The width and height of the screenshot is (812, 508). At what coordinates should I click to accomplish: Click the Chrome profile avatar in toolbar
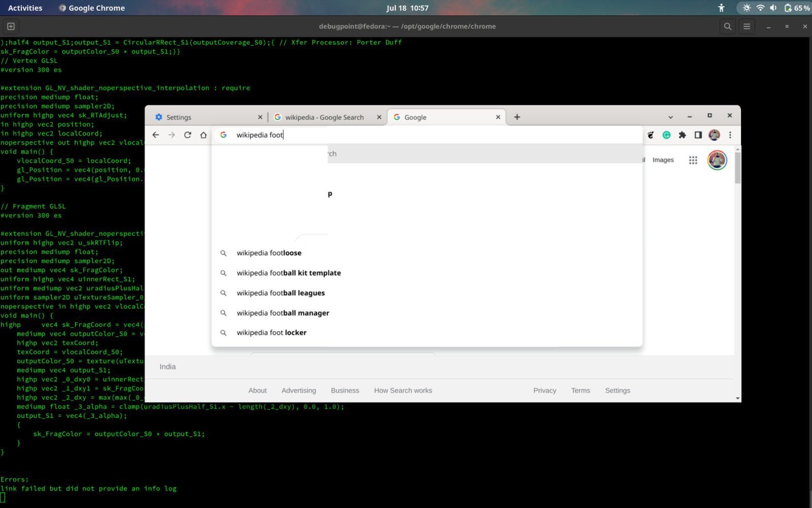tap(715, 135)
